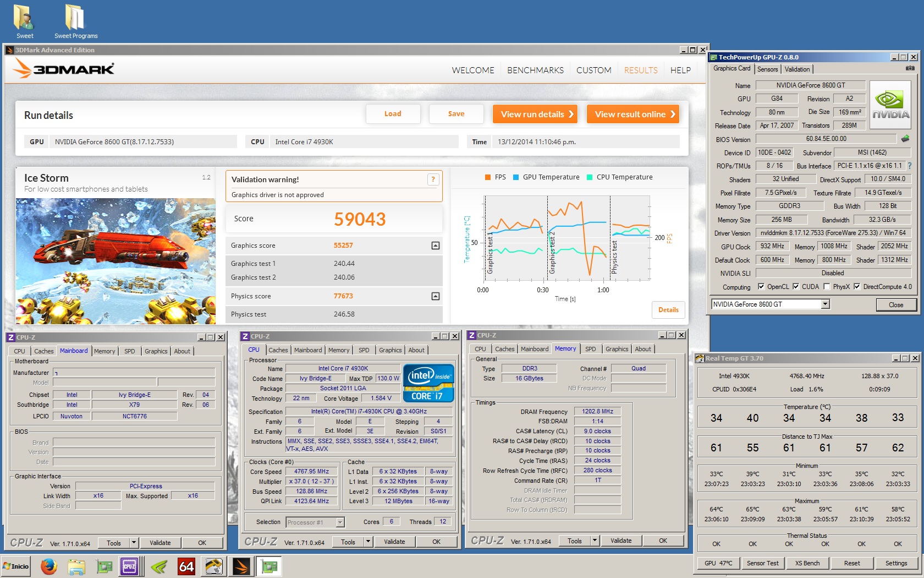Click the GPU-Z title bar icon
This screenshot has height=578, width=924.
(x=713, y=57)
